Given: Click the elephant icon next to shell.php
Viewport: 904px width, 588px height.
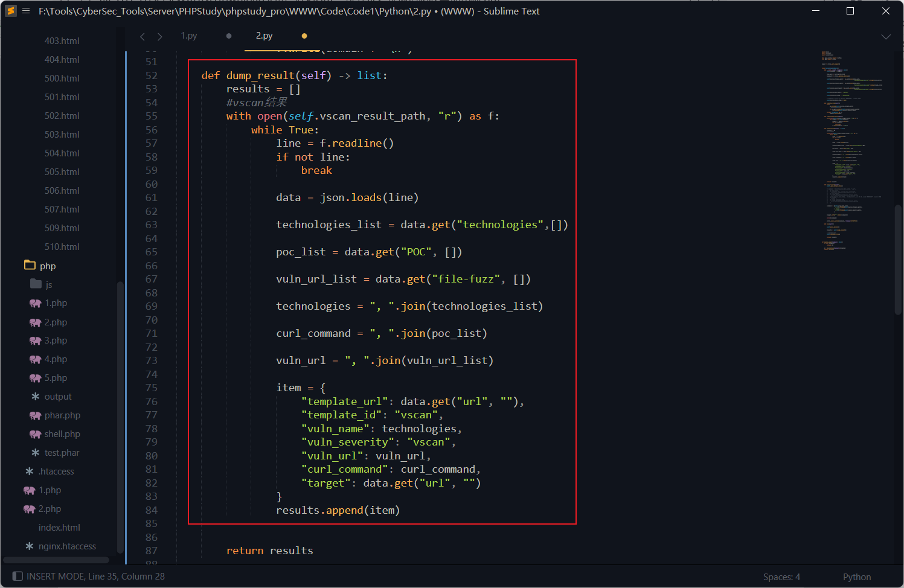Looking at the screenshot, I should point(36,434).
